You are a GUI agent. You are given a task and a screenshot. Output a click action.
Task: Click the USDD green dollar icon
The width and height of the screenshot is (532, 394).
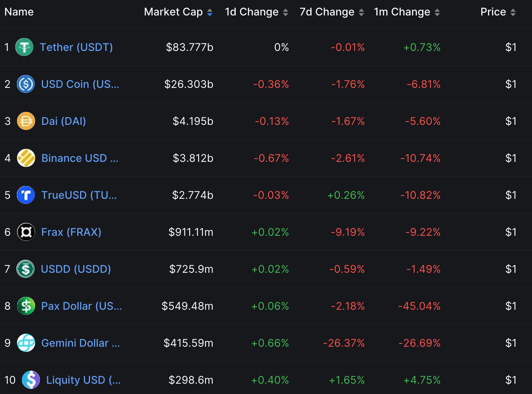pyautogui.click(x=25, y=269)
